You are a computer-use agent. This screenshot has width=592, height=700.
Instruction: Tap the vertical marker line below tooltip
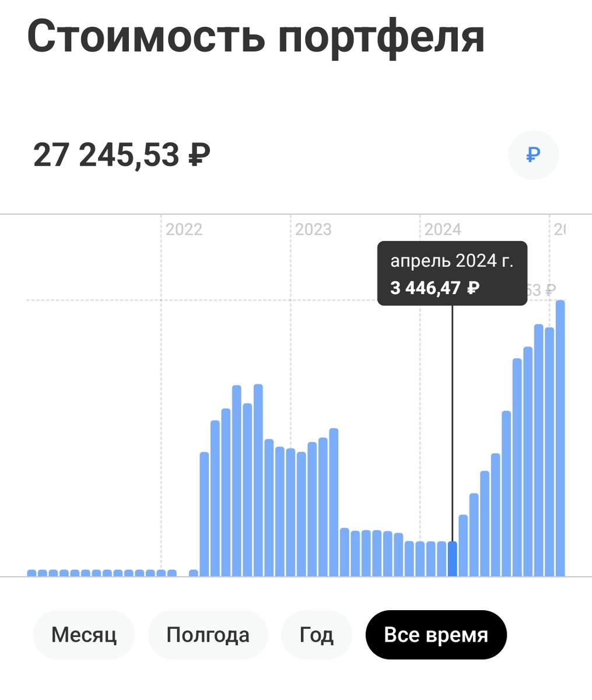[454, 408]
